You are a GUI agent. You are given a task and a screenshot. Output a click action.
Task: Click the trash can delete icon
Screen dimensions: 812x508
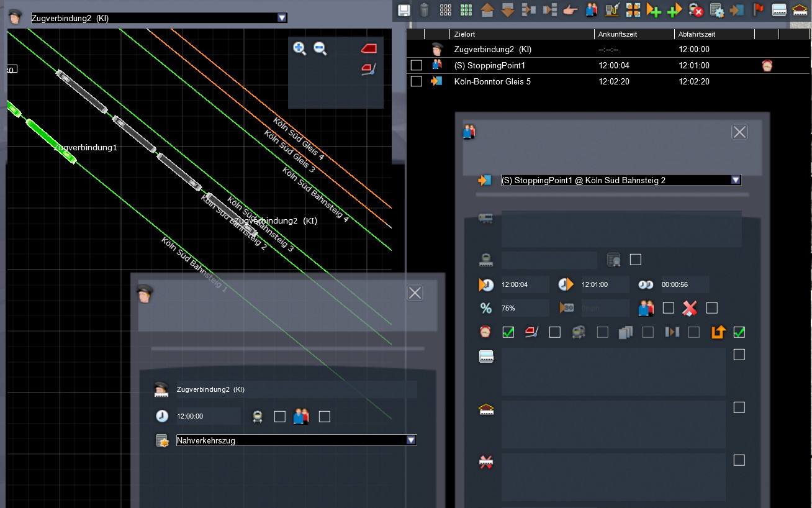tap(424, 10)
